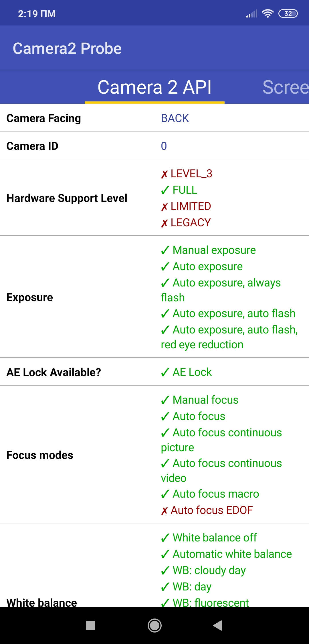Tap the Android back navigation icon
The height and width of the screenshot is (644, 309).
tap(218, 625)
